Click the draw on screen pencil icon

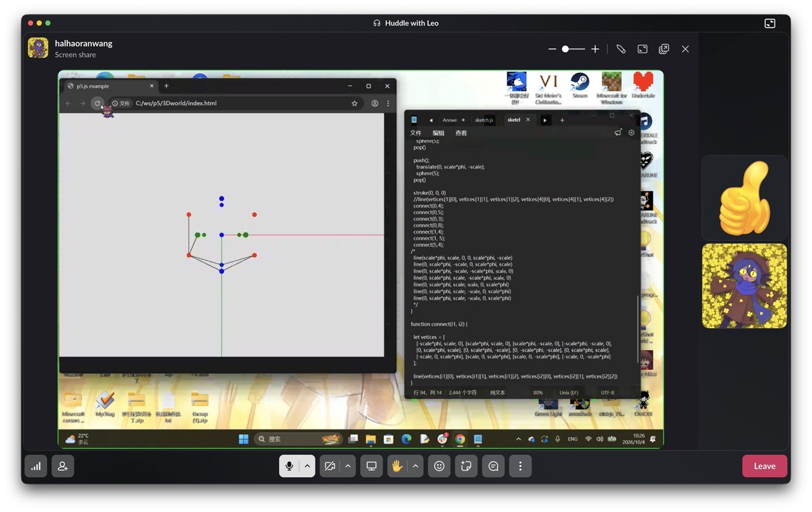[621, 49]
